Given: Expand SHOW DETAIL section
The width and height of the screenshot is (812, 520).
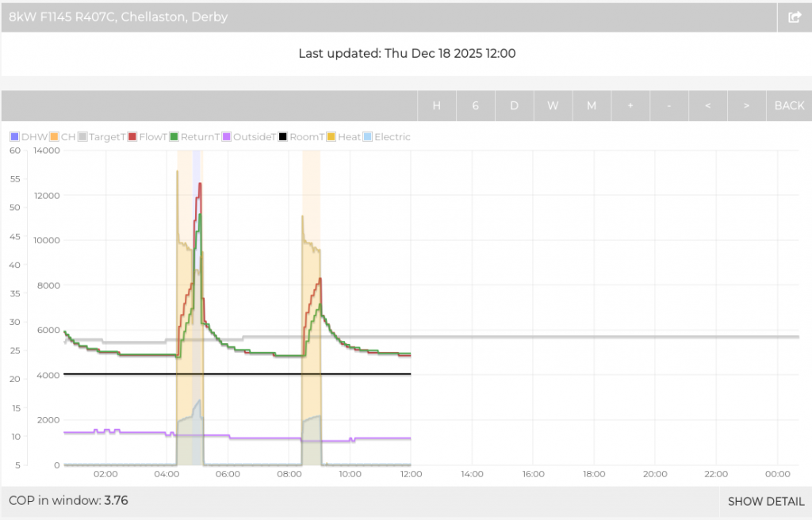Looking at the screenshot, I should (766, 501).
